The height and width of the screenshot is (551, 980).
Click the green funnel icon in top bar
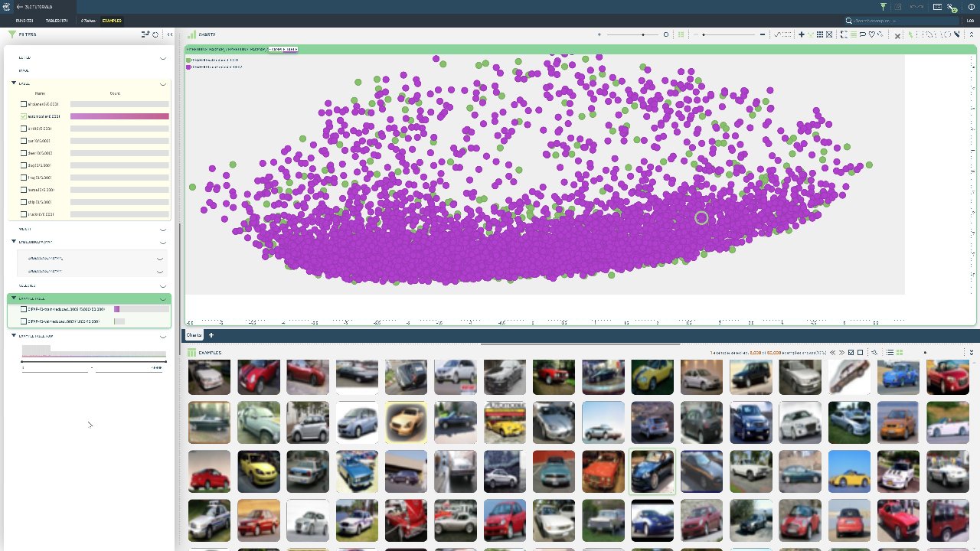[x=883, y=7]
